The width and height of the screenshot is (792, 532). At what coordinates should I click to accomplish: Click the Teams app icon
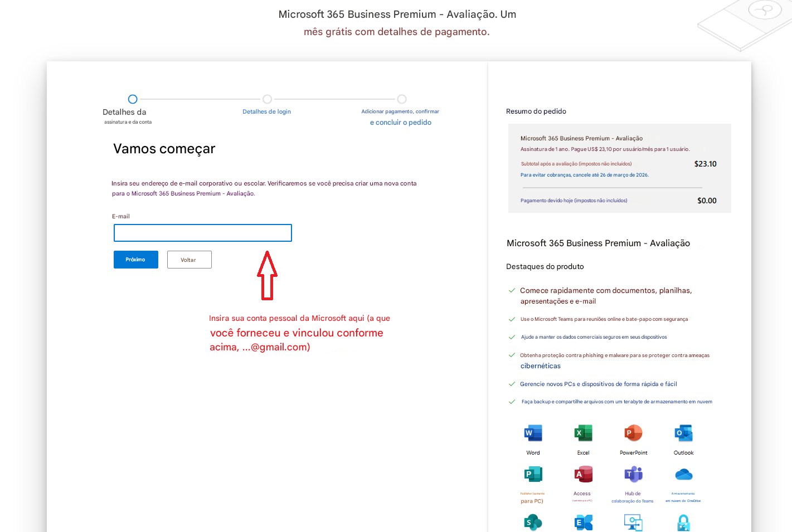[x=634, y=474]
